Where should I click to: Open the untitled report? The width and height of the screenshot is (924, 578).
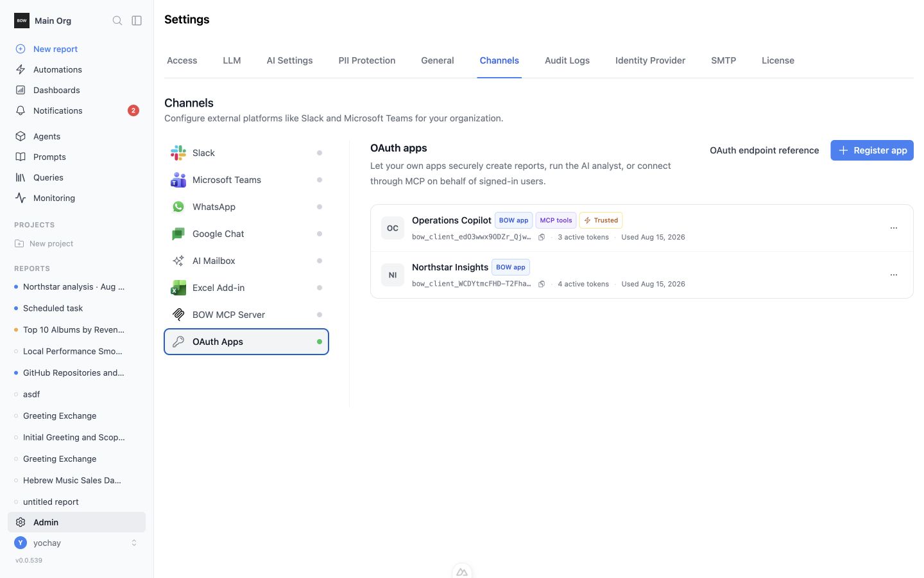51,502
